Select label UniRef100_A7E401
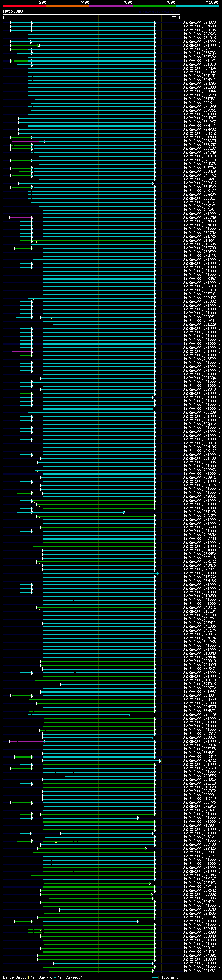The image size is (222, 980). pos(199,810)
